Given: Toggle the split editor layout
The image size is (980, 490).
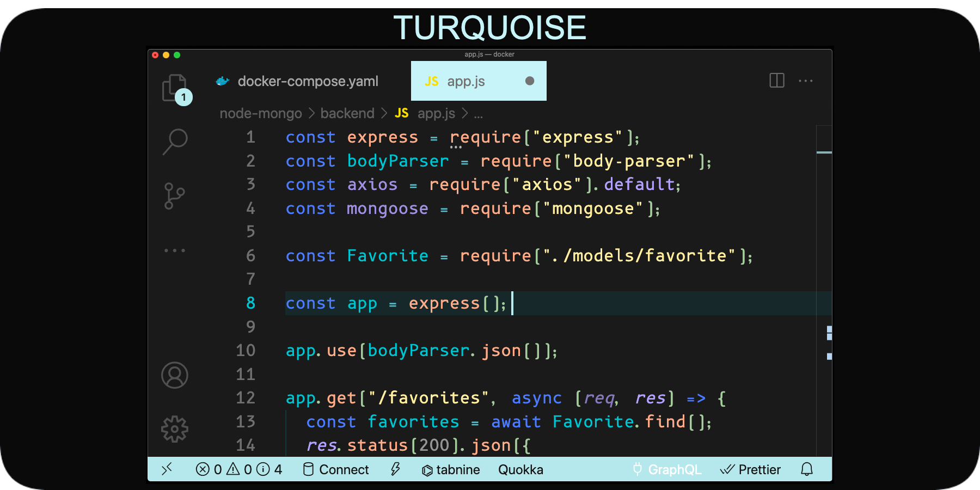Looking at the screenshot, I should coord(776,81).
